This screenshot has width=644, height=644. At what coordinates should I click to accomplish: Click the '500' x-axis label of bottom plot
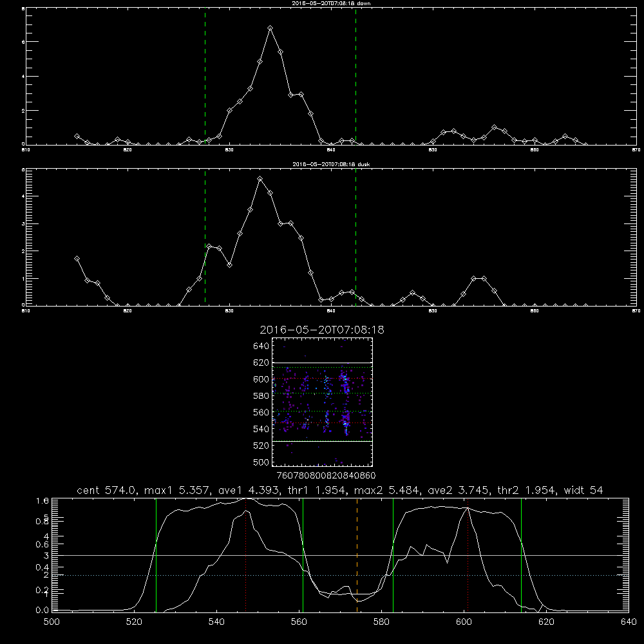(52, 622)
